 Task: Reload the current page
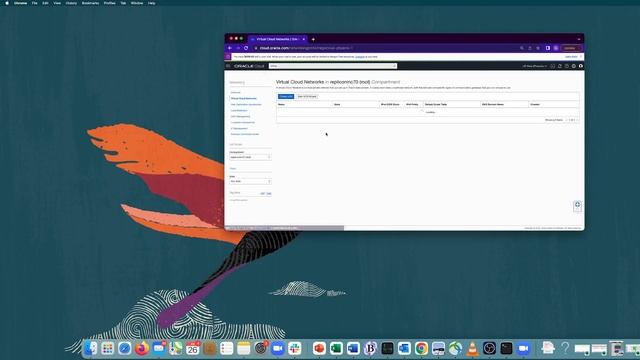[246, 48]
